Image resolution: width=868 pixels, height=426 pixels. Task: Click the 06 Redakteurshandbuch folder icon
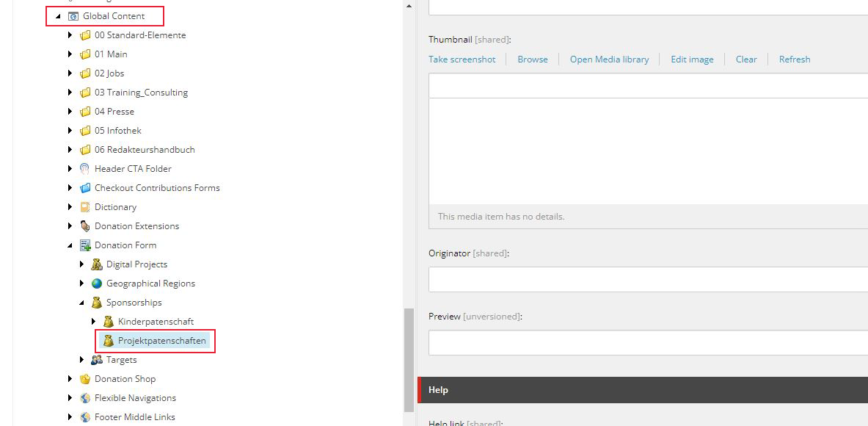pos(84,150)
